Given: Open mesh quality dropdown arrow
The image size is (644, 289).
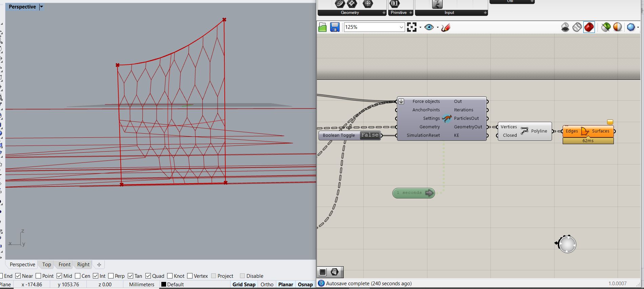Looking at the screenshot, I should coord(638,27).
